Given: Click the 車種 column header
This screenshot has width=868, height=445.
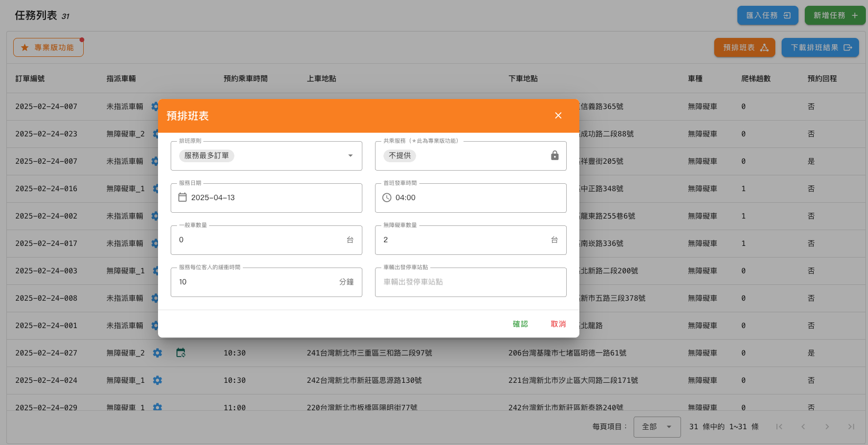Looking at the screenshot, I should pos(695,78).
